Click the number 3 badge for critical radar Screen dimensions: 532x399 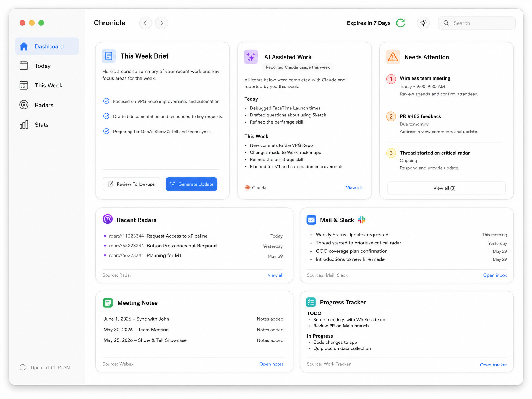391,153
